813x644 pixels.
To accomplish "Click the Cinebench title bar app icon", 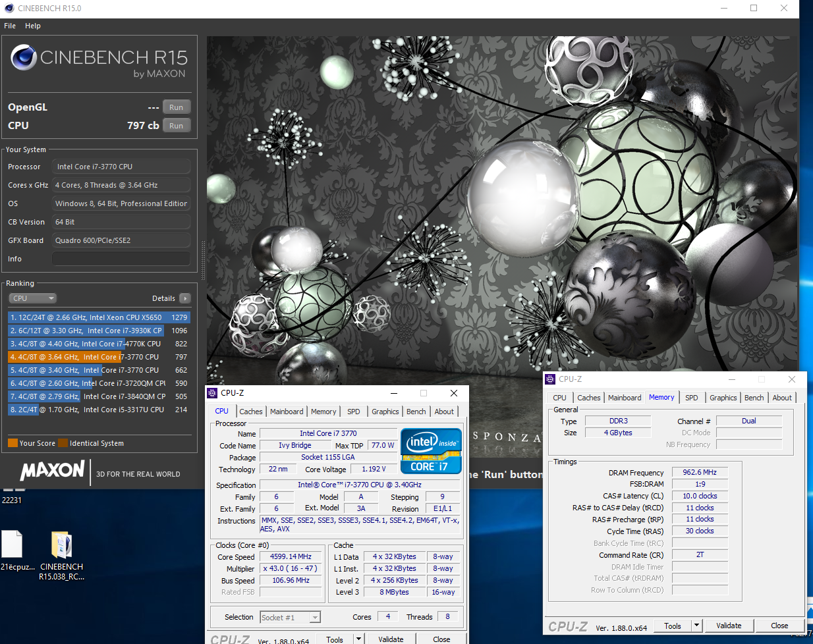I will pos(9,9).
